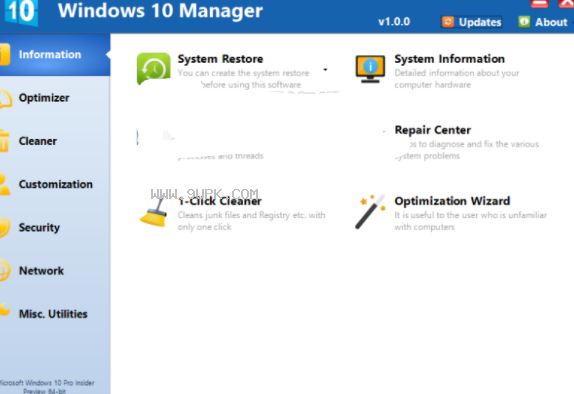Click 'You can create the system restore' text
Screen dimensions: 574x394
(243, 73)
